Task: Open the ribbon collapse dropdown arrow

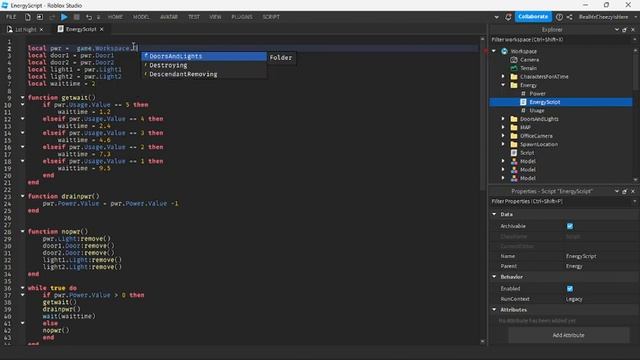Action: point(496,17)
